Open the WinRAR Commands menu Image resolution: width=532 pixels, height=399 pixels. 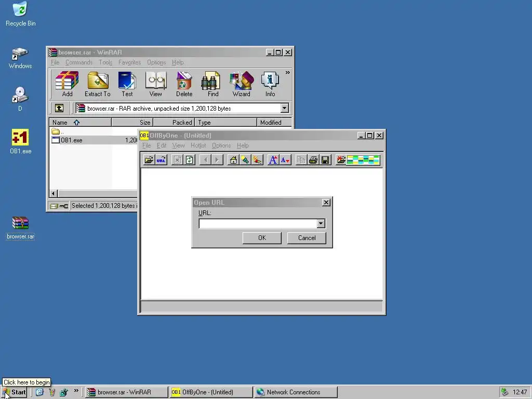coord(79,62)
